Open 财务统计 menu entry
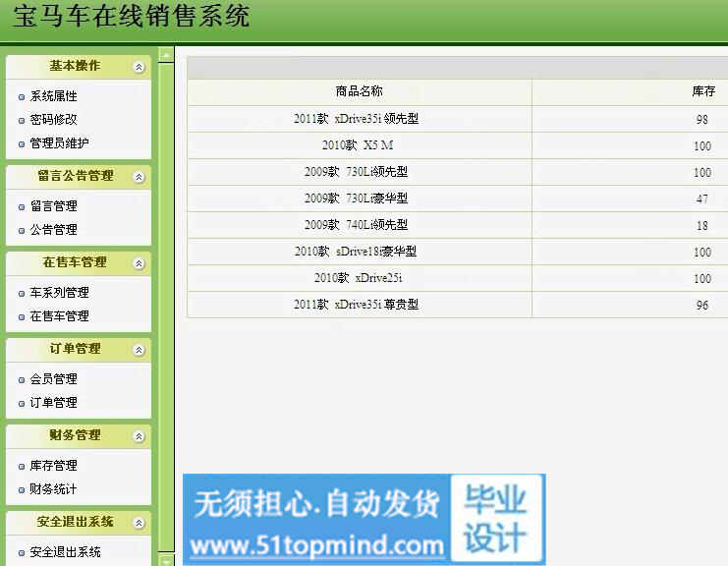The height and width of the screenshot is (566, 728). [x=53, y=489]
